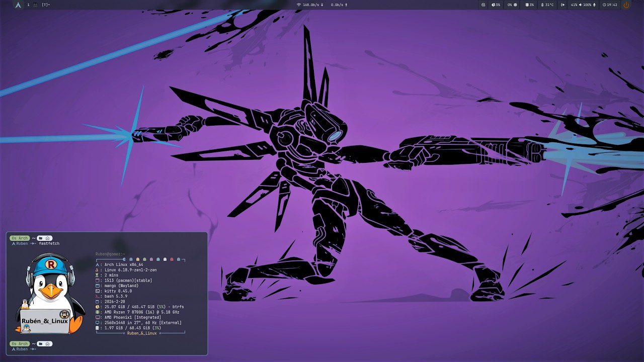This screenshot has height=362, width=644.
Task: Click the memory usage 3% module
Action: pyautogui.click(x=530, y=5)
